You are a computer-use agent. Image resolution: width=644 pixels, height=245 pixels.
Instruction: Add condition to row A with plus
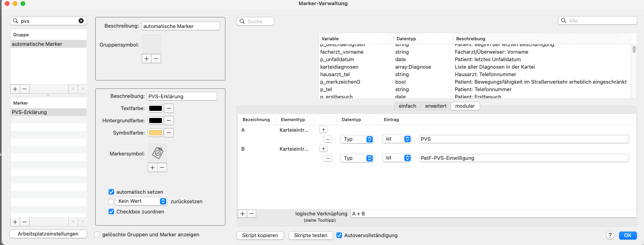[x=323, y=129]
